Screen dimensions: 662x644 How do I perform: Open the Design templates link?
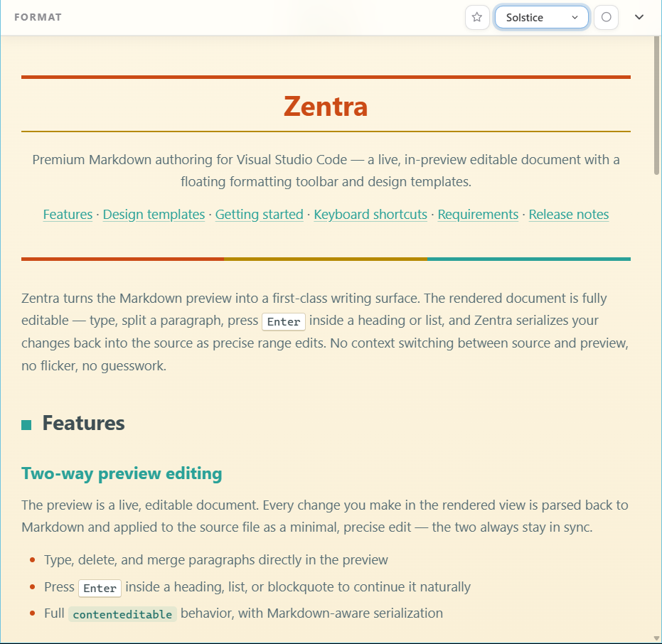point(154,215)
